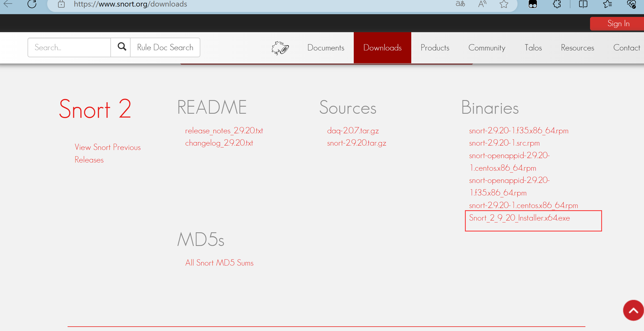The height and width of the screenshot is (331, 644).
Task: Focus the Search text field
Action: pyautogui.click(x=69, y=47)
